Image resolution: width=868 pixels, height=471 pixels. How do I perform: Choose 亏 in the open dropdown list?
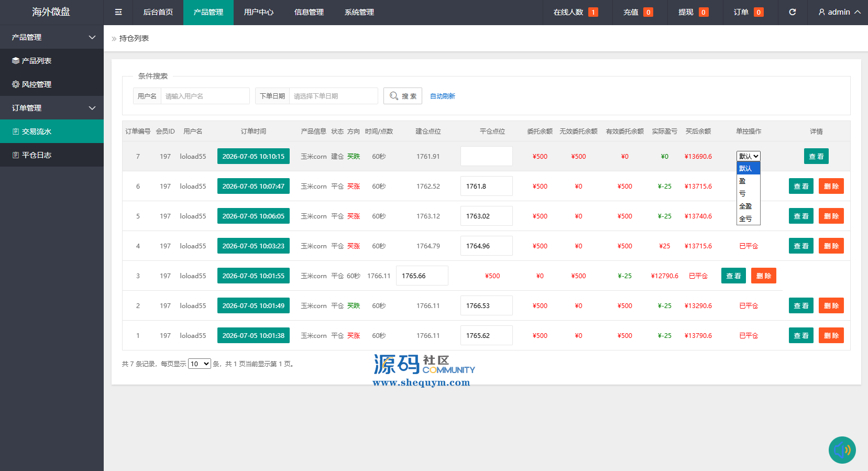[x=749, y=193]
